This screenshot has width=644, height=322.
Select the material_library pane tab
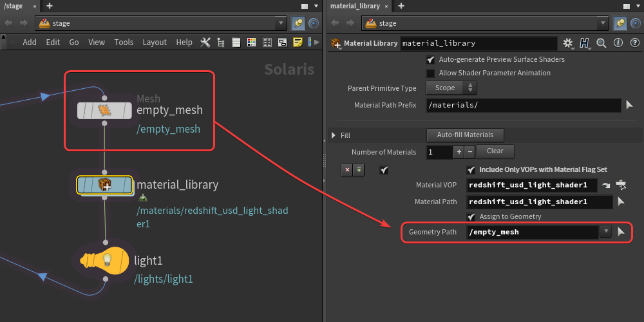click(360, 6)
